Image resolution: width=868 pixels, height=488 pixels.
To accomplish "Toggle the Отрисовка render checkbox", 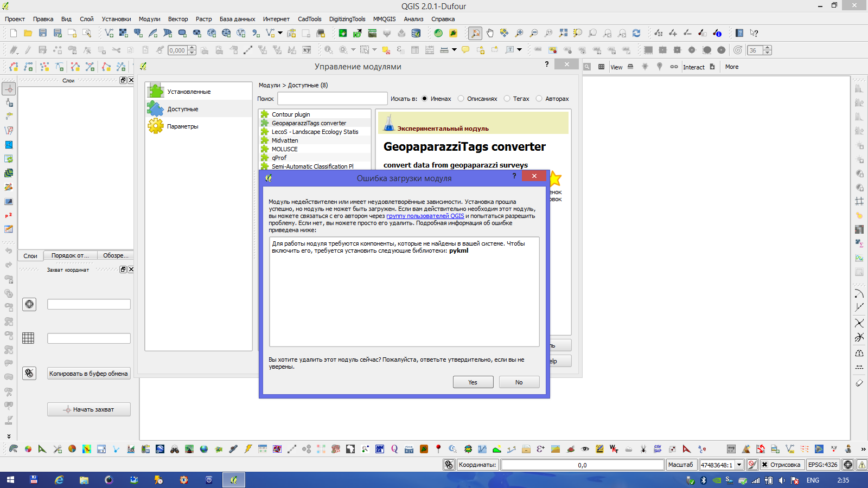I will [764, 465].
